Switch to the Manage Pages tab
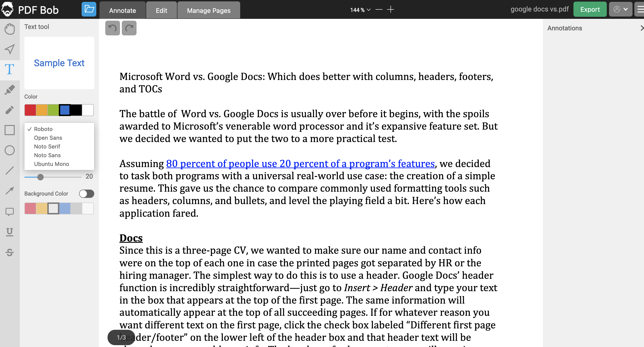 (x=209, y=10)
